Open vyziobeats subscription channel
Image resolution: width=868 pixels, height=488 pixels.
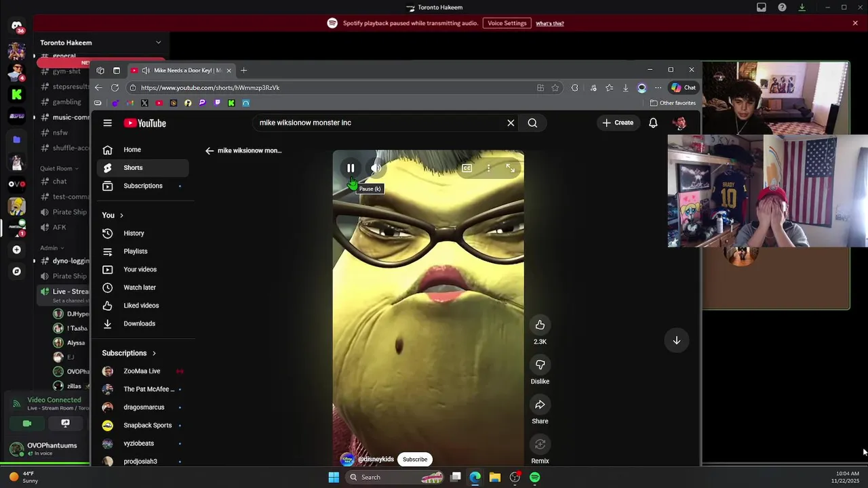[143, 443]
